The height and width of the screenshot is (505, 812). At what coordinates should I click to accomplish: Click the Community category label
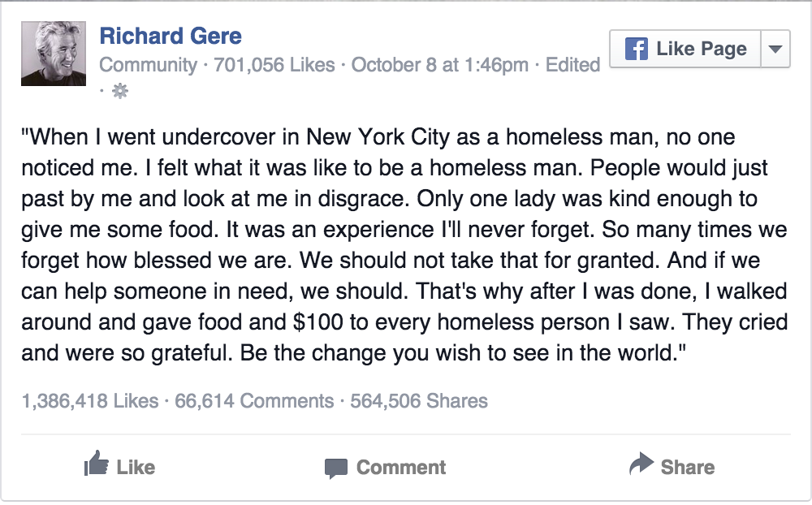148,65
